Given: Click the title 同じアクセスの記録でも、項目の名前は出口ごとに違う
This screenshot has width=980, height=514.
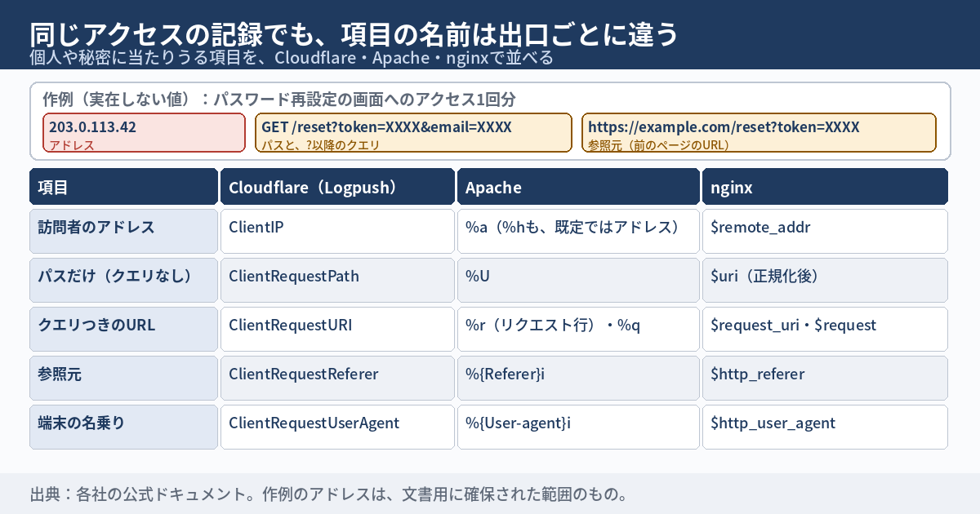Looking at the screenshot, I should 354,34.
